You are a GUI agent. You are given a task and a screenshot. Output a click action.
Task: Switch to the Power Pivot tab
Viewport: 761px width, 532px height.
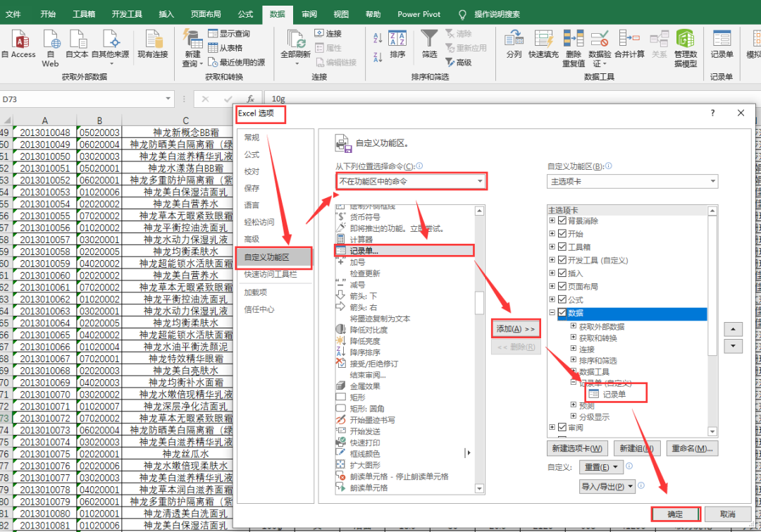point(419,13)
